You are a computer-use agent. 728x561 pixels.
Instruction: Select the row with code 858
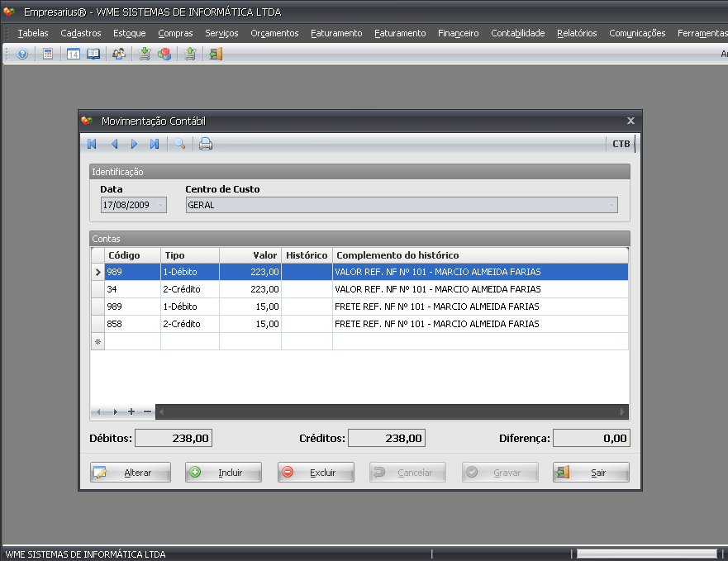132,324
